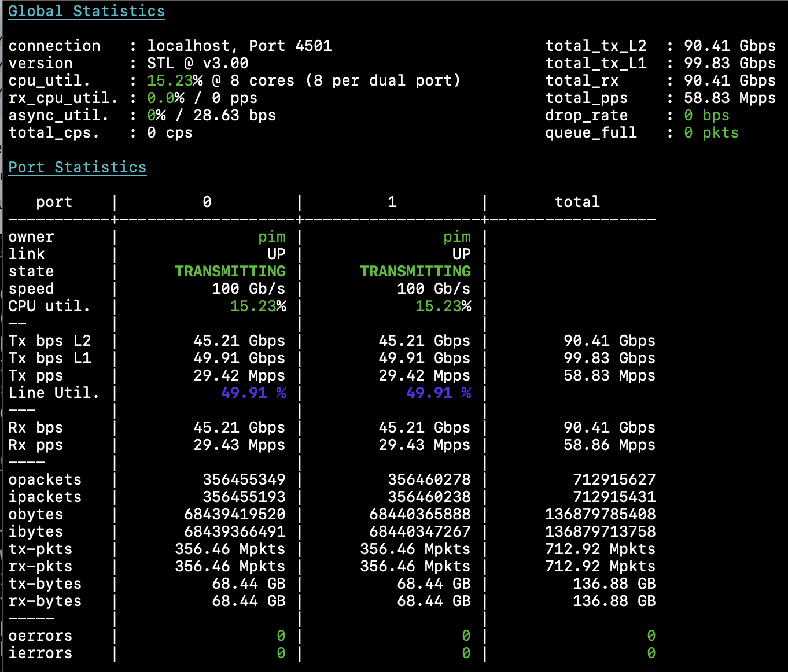Screen dimensions: 788x672
Task: Click the port 0 column header
Action: 207,202
